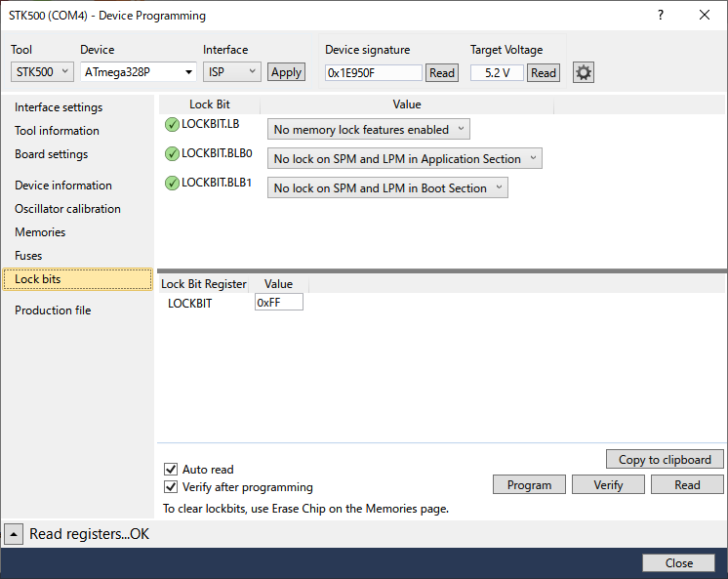The width and height of the screenshot is (728, 579).
Task: Click the LOCKBIT register value field
Action: pos(278,302)
